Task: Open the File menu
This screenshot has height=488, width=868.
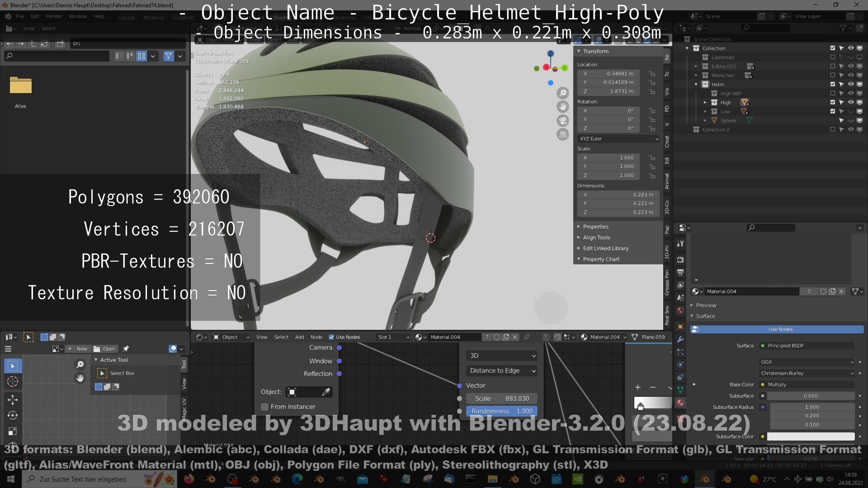Action: tap(20, 16)
